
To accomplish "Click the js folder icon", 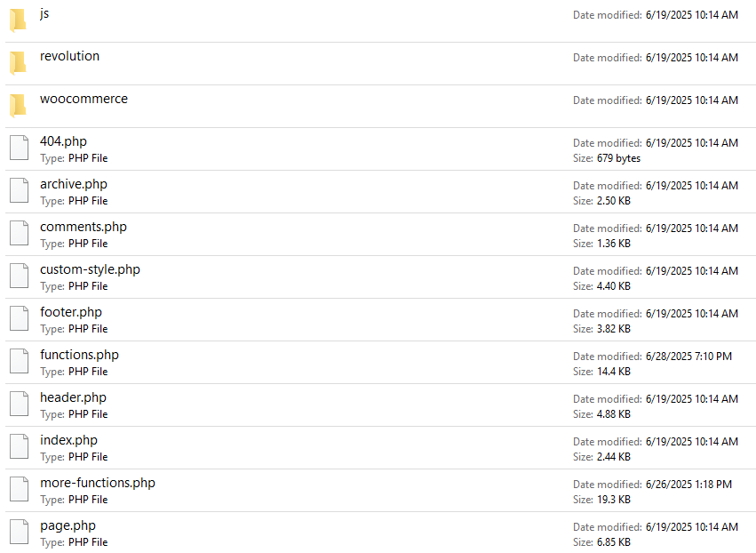I will coord(18,20).
